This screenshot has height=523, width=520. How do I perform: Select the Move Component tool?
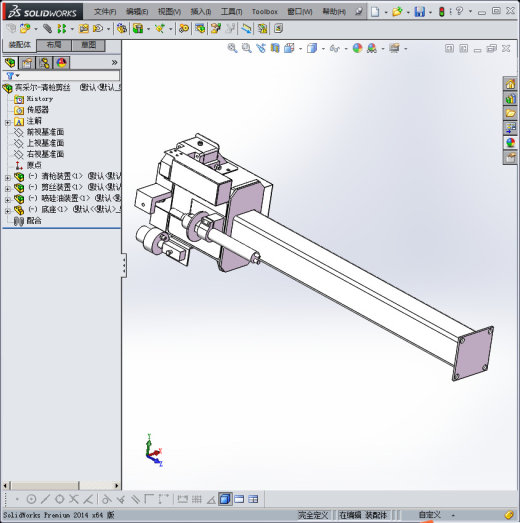click(x=98, y=29)
